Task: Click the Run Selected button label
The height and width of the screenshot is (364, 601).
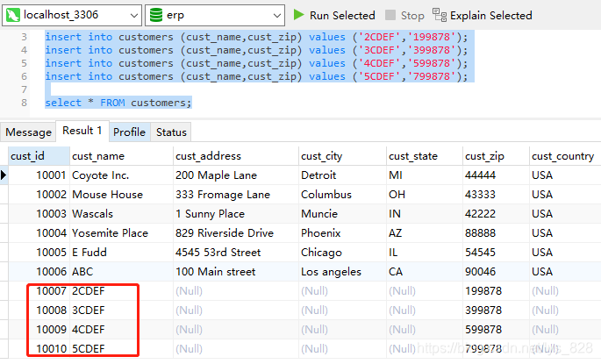Action: click(342, 15)
